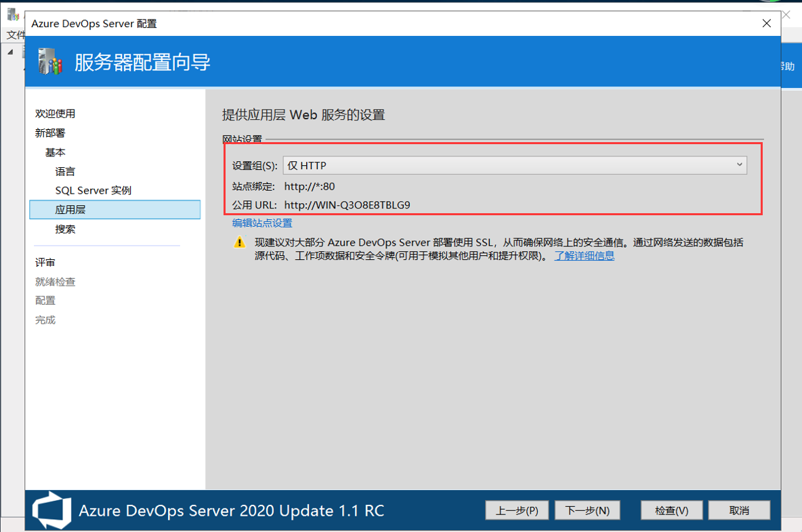Select 新部署 in the wizard navigation

click(50, 133)
